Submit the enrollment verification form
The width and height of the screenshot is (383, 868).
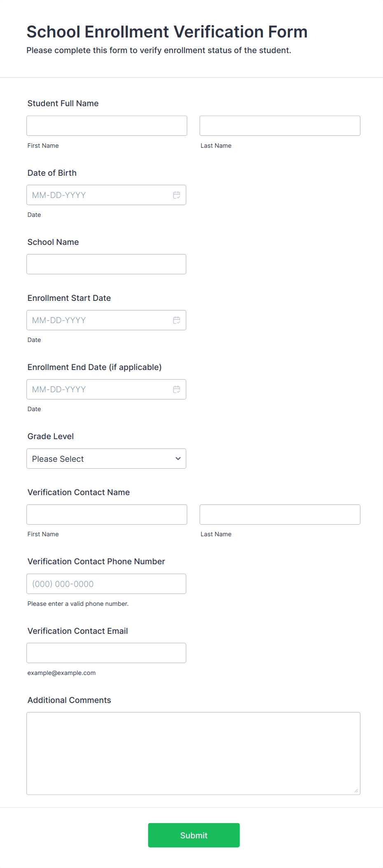194,835
